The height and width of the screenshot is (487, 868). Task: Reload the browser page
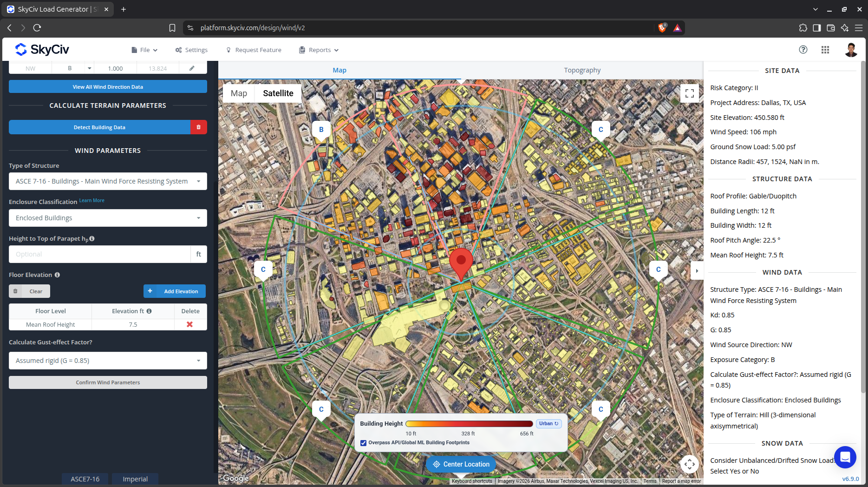click(37, 28)
